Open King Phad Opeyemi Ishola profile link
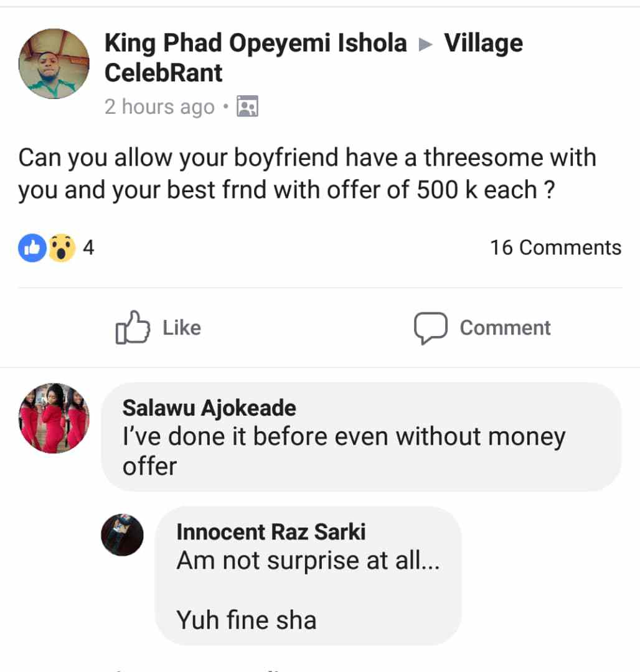 [255, 43]
